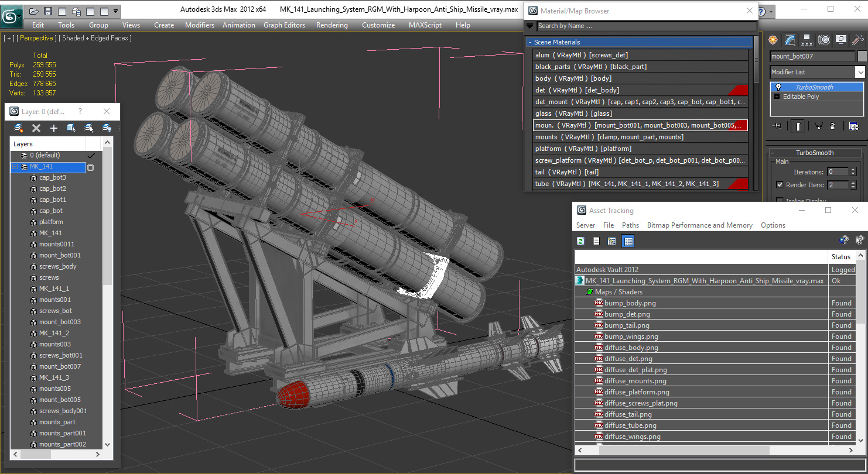Viewport: 868px width, 474px height.
Task: Select the glass (VRayMtl) material entry
Action: [x=641, y=114]
